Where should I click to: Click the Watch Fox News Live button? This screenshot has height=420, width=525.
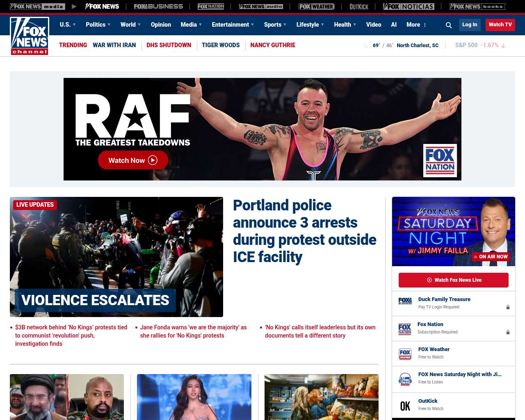coord(454,280)
